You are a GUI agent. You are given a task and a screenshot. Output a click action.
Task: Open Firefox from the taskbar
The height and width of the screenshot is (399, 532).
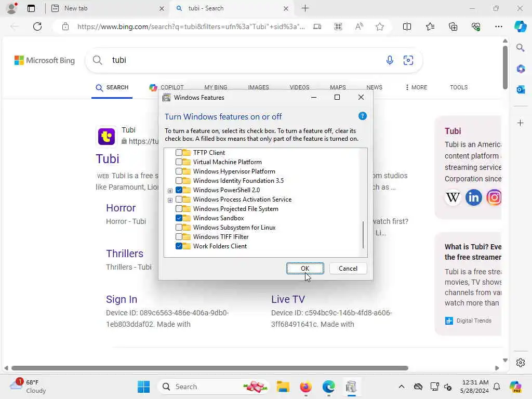(305, 387)
